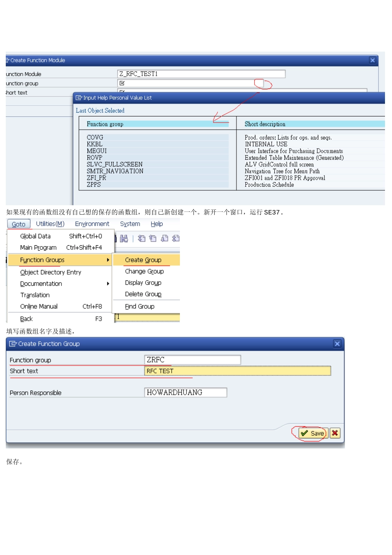The image size is (392, 555).
Task: Select COVG function group row
Action: 157,137
